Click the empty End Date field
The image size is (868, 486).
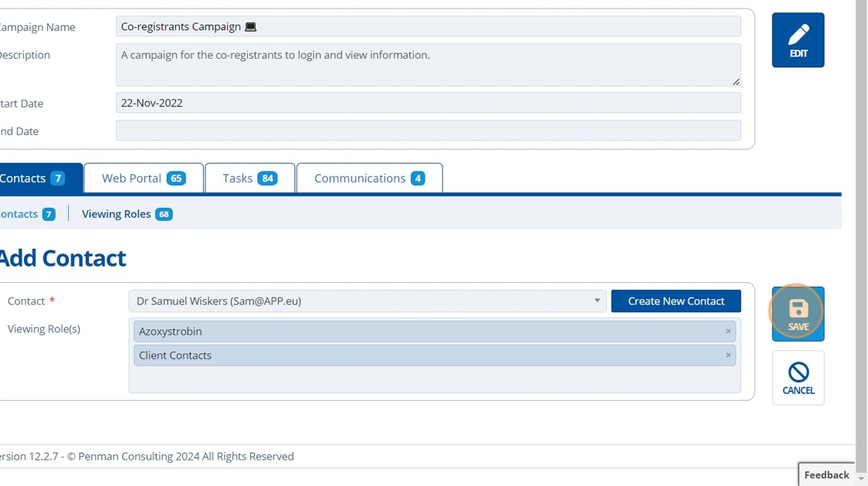coord(429,131)
